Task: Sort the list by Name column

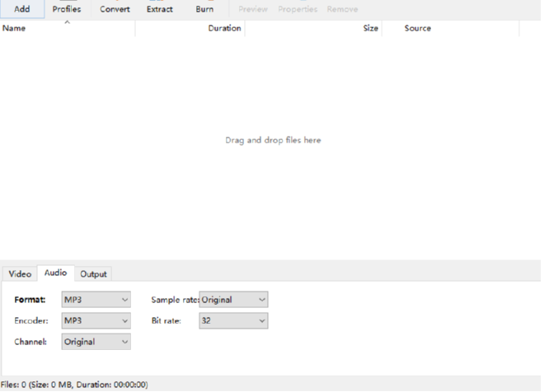Action: 68,28
